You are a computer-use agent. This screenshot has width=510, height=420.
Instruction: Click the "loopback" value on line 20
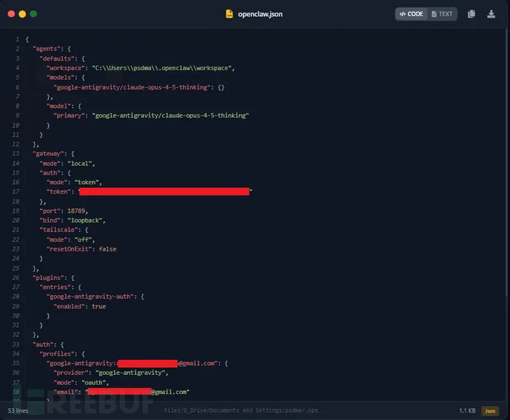pyautogui.click(x=85, y=220)
